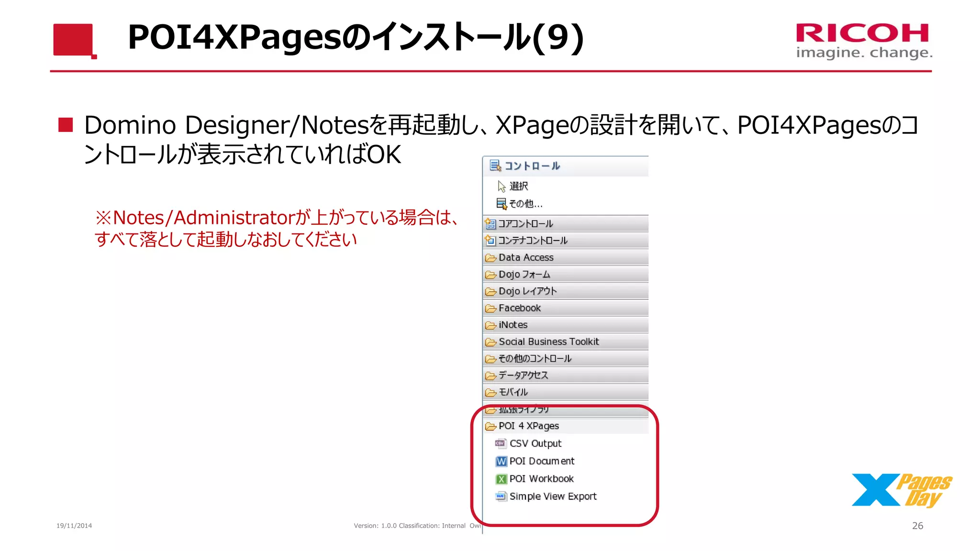Expand the コアコントロール drawer

click(x=566, y=223)
